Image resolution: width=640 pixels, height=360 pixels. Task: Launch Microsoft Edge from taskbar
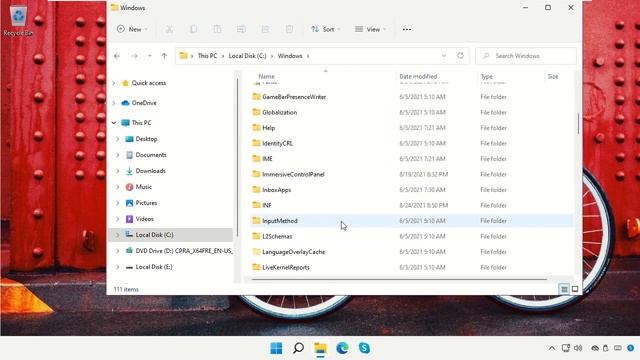point(342,348)
